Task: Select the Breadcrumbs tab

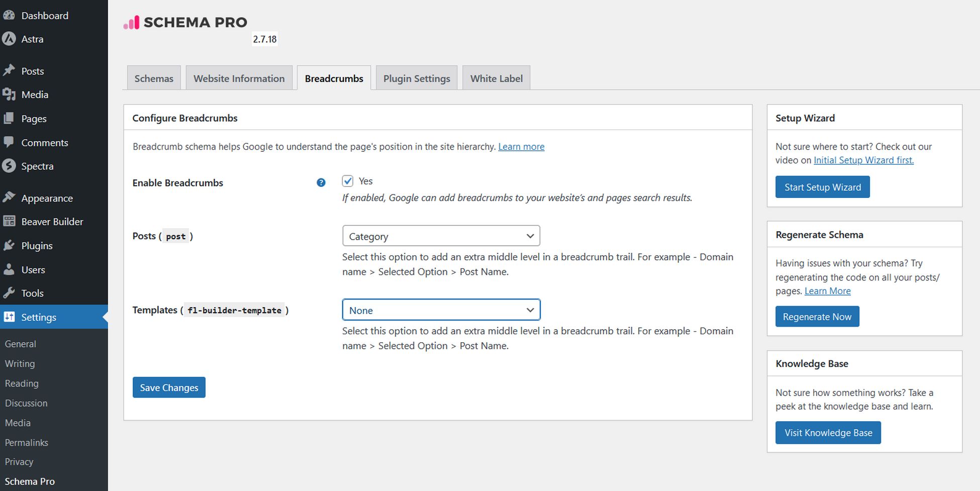Action: click(334, 78)
